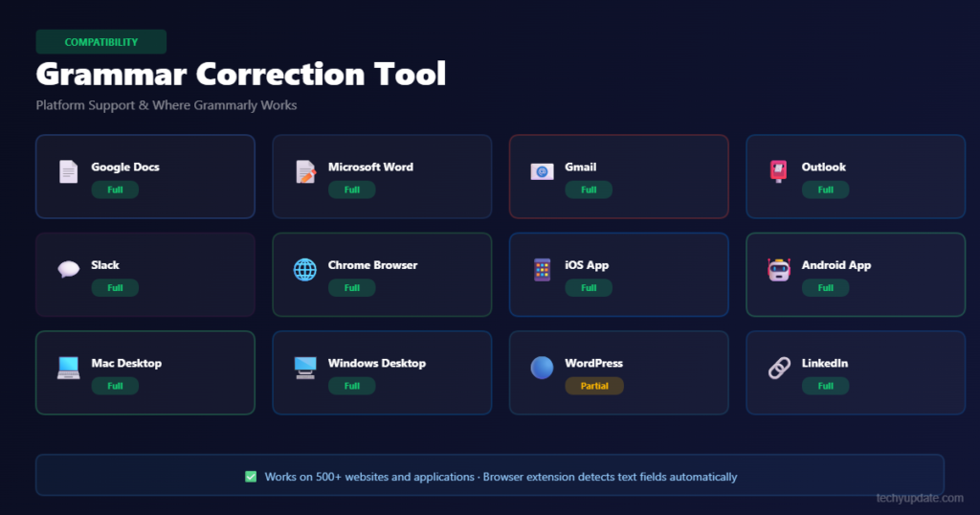Click the "WordPress" card title

click(x=593, y=363)
